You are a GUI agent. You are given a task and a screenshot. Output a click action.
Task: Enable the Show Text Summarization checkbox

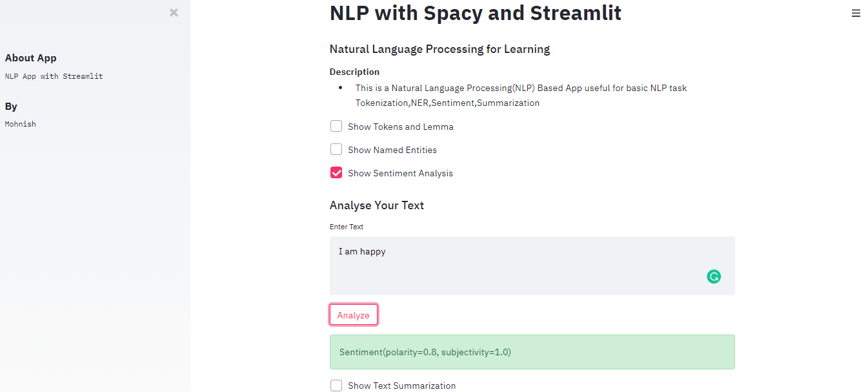point(336,385)
